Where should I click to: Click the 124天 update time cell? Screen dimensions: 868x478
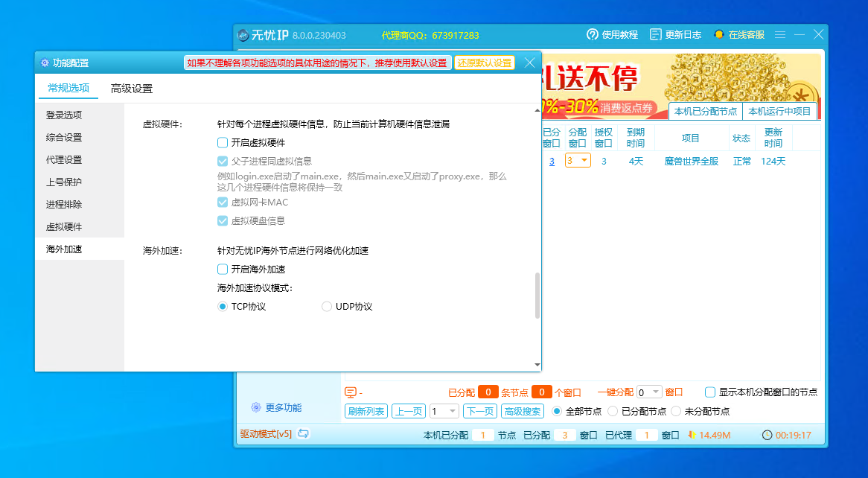point(773,161)
